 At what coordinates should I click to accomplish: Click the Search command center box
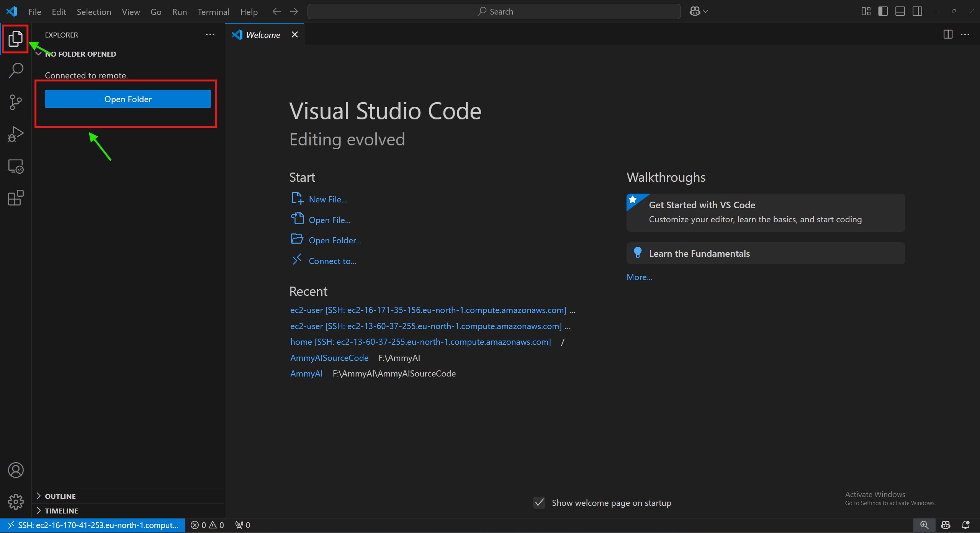(494, 11)
